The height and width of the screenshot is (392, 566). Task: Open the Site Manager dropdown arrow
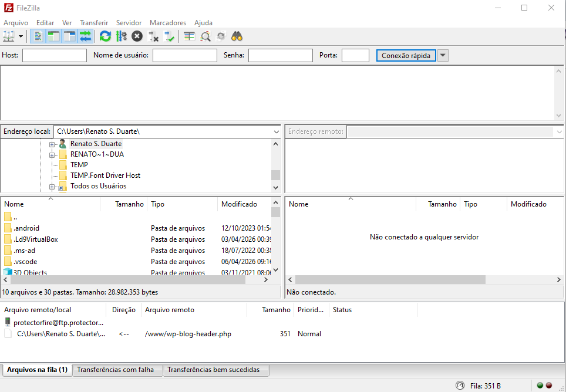(x=21, y=36)
